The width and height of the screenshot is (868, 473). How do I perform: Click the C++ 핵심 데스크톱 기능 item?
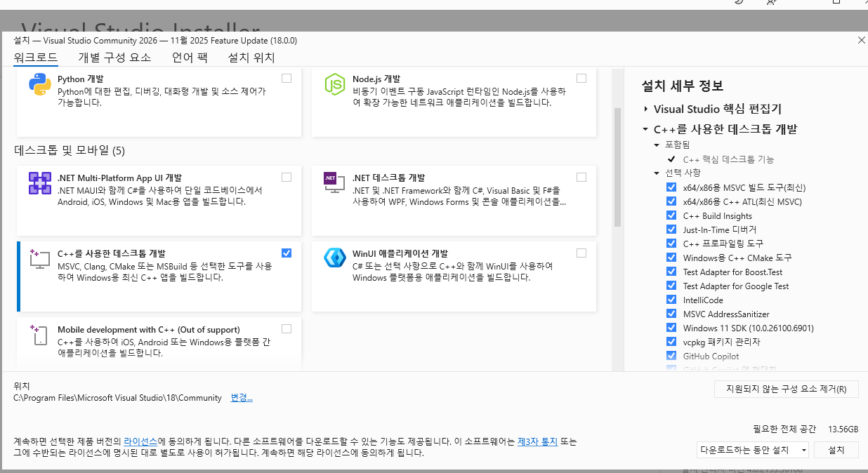click(x=728, y=159)
